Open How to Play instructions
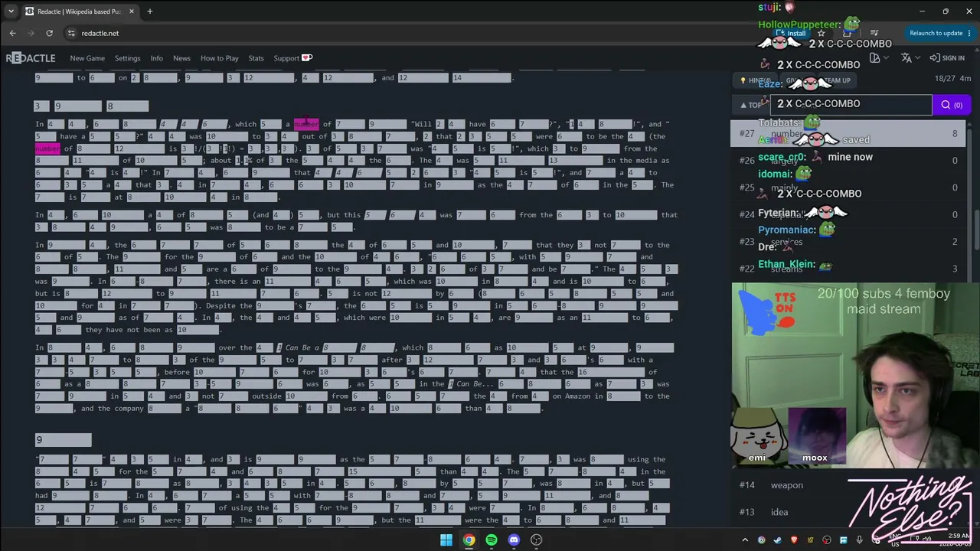This screenshot has height=551, width=980. coord(220,58)
